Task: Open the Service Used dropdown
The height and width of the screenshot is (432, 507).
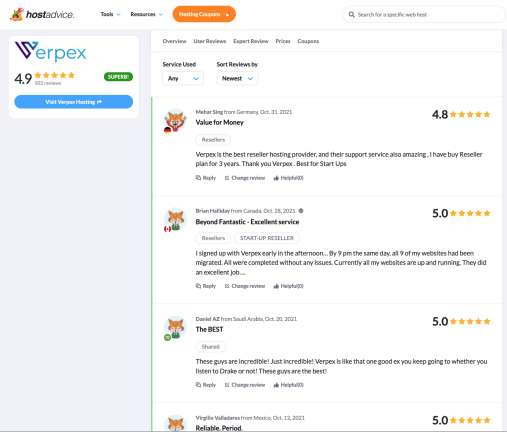Action: [183, 79]
